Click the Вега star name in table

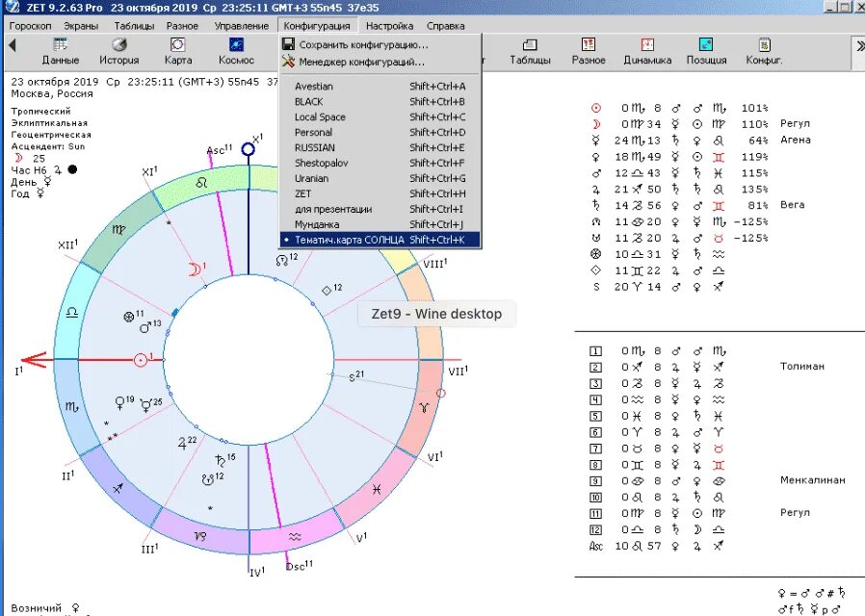click(x=792, y=205)
